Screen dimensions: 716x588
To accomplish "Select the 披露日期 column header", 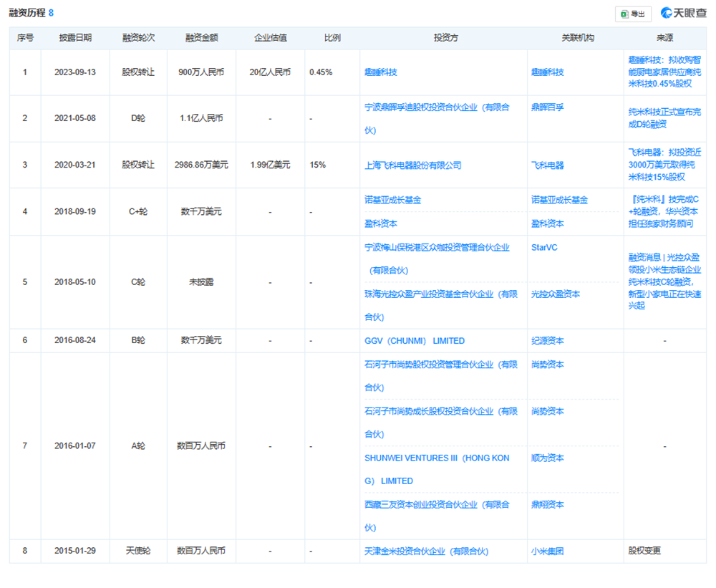I will point(75,38).
